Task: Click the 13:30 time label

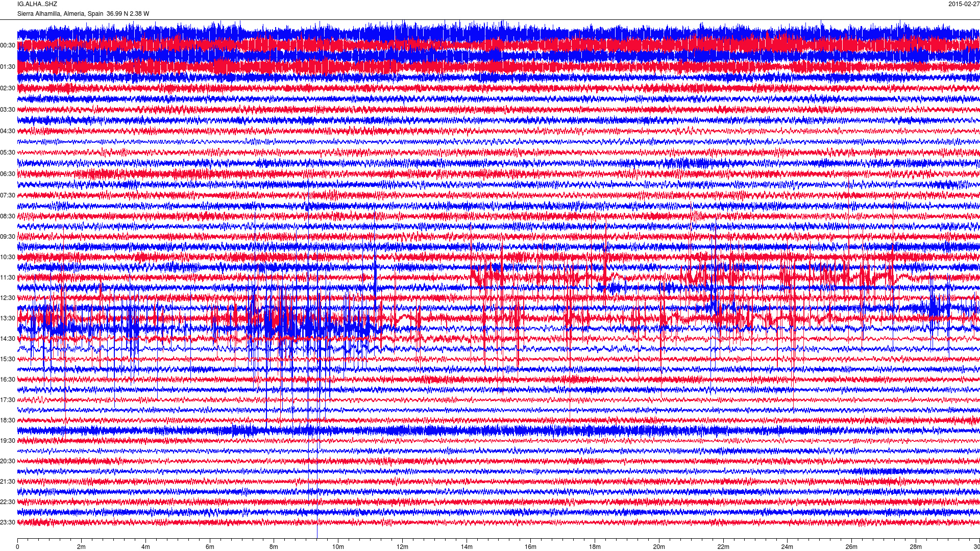Action: click(8, 318)
